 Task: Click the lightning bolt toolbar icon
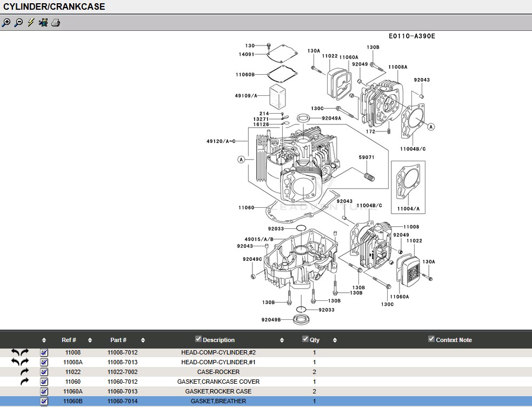point(31,23)
